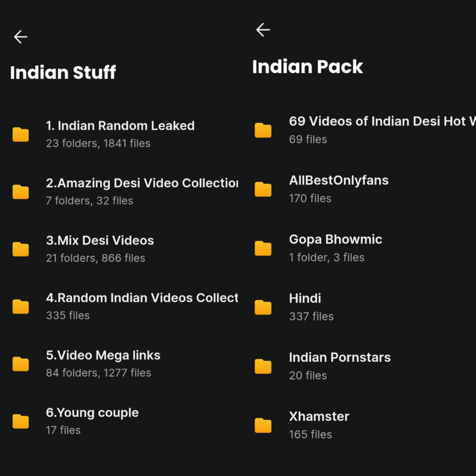Open the folder icon for "4.Random Indian Videos"

(20, 306)
